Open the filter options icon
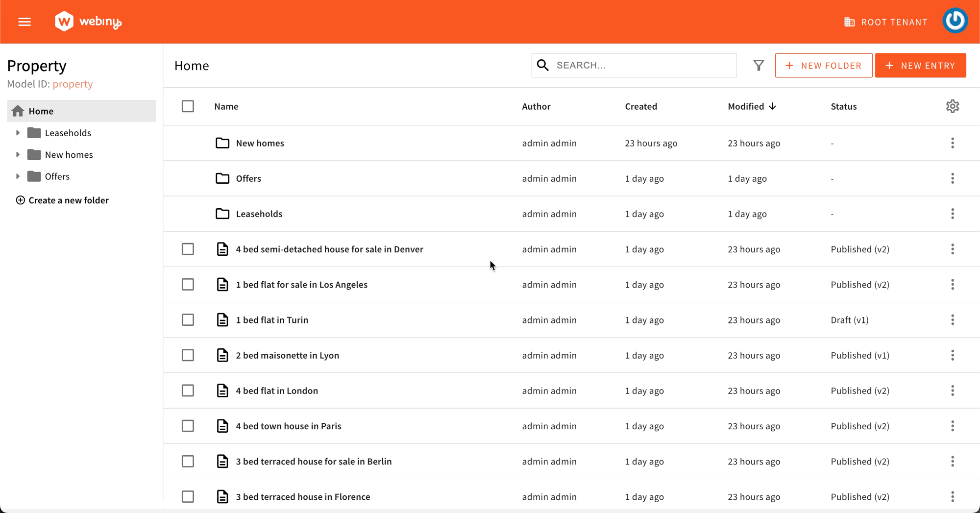 point(758,65)
